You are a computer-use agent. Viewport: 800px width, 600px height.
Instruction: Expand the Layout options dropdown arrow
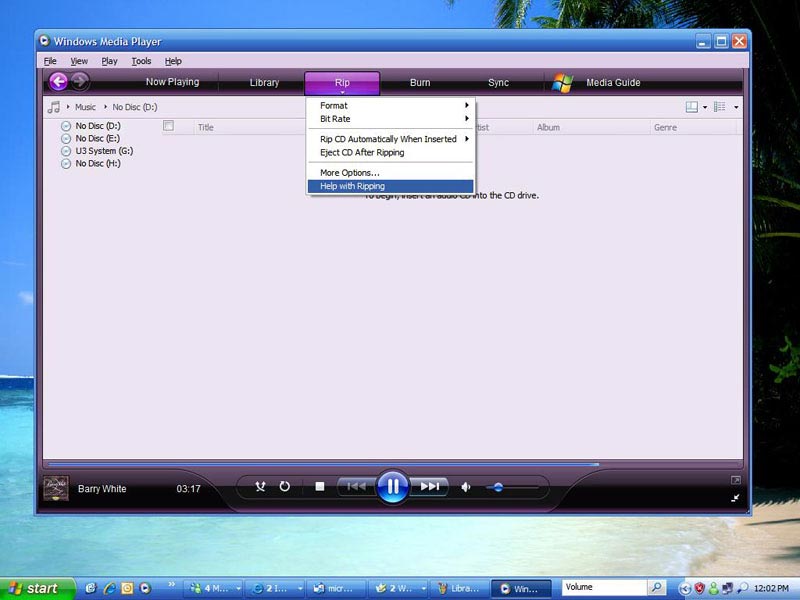pos(705,107)
